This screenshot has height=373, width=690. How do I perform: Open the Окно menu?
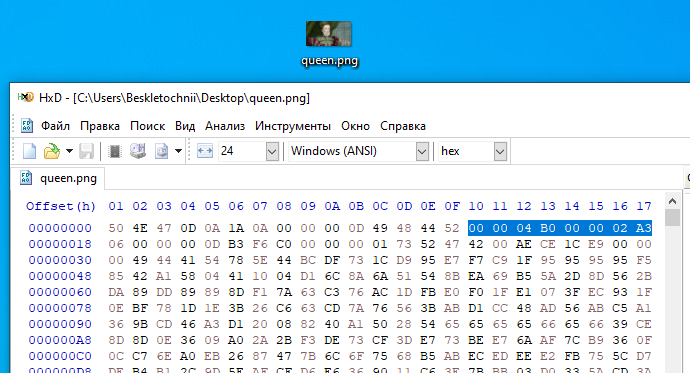pyautogui.click(x=356, y=126)
